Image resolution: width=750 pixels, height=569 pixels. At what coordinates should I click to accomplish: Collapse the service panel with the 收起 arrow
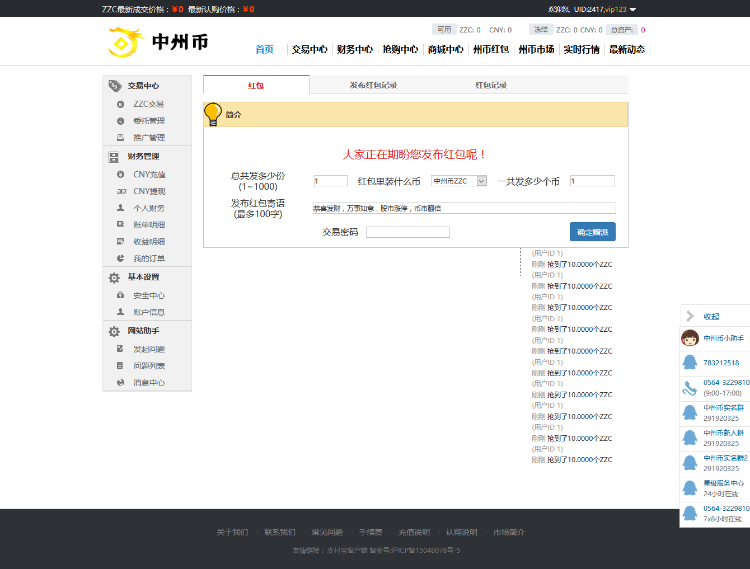[690, 316]
